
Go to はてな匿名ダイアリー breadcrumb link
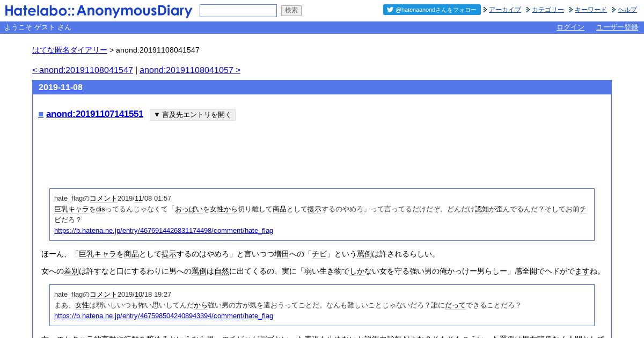pyautogui.click(x=70, y=50)
